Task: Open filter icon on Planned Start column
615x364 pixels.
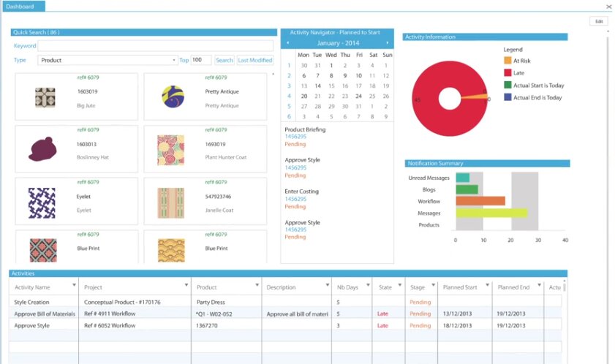Action: click(x=485, y=286)
